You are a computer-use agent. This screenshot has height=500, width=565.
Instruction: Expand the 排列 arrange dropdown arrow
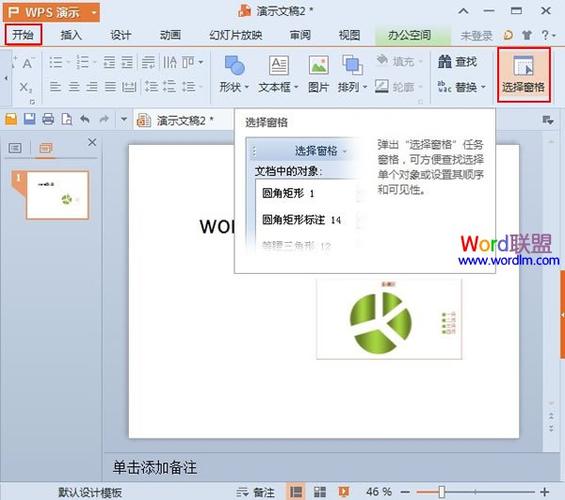pyautogui.click(x=365, y=87)
